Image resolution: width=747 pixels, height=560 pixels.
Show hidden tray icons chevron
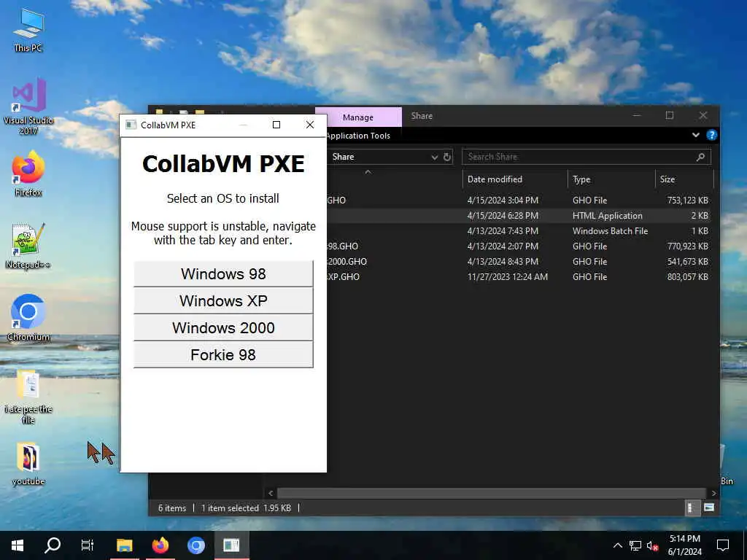pyautogui.click(x=617, y=545)
